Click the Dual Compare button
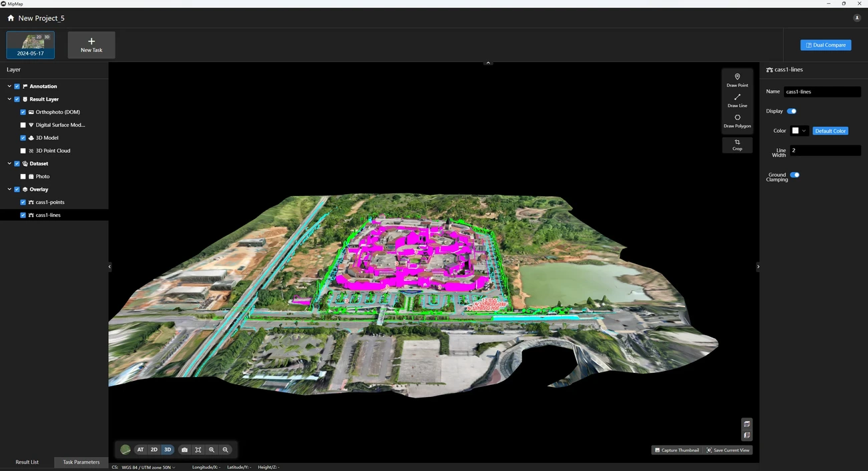The image size is (868, 471). pos(825,45)
